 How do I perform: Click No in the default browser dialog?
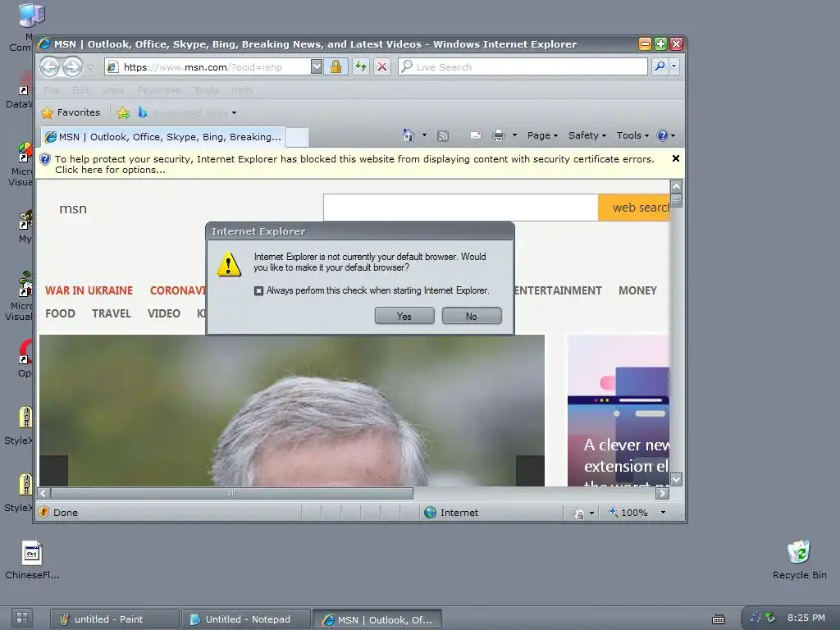tap(472, 316)
